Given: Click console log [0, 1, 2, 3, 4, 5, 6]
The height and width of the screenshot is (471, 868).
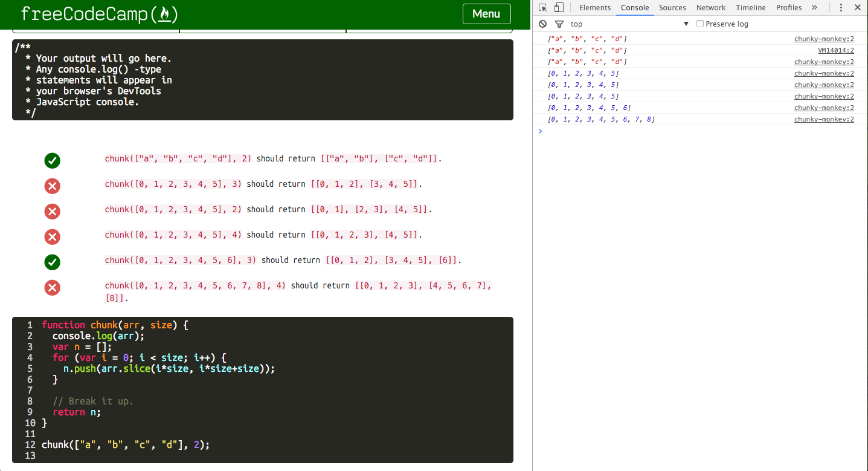Looking at the screenshot, I should click(x=589, y=108).
